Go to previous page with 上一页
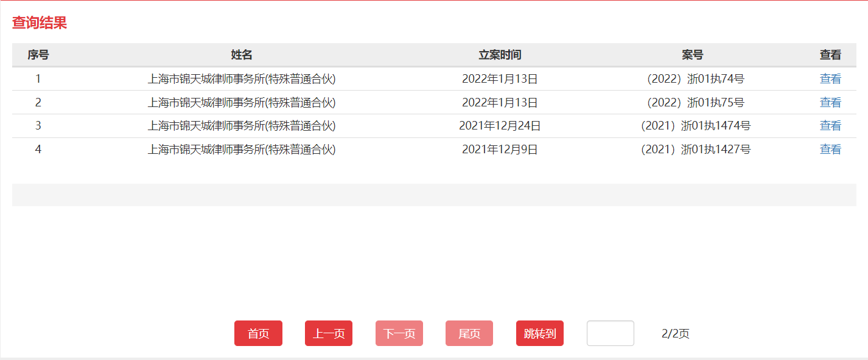 click(329, 333)
